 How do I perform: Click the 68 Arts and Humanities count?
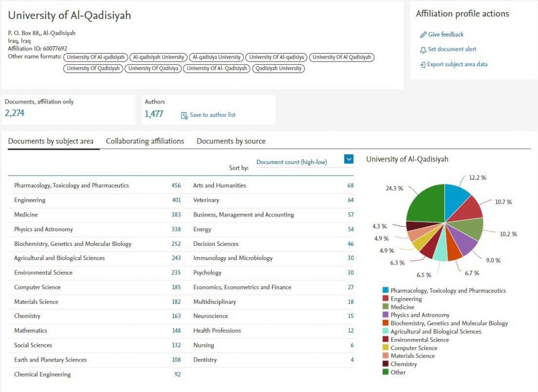(350, 185)
